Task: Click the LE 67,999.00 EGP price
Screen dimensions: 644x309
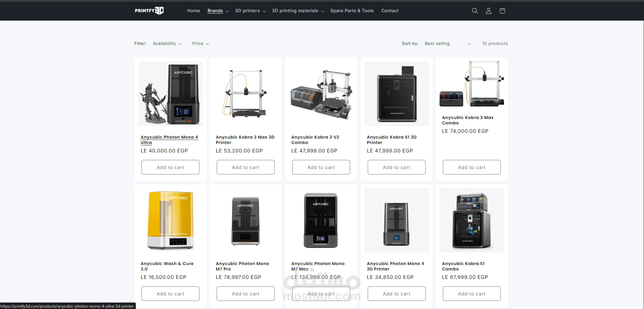Action: click(465, 277)
